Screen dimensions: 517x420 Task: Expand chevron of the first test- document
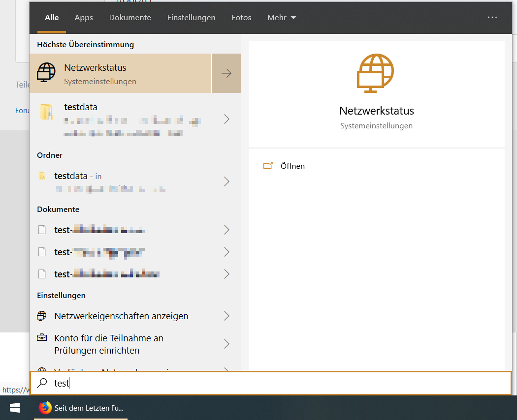(226, 230)
